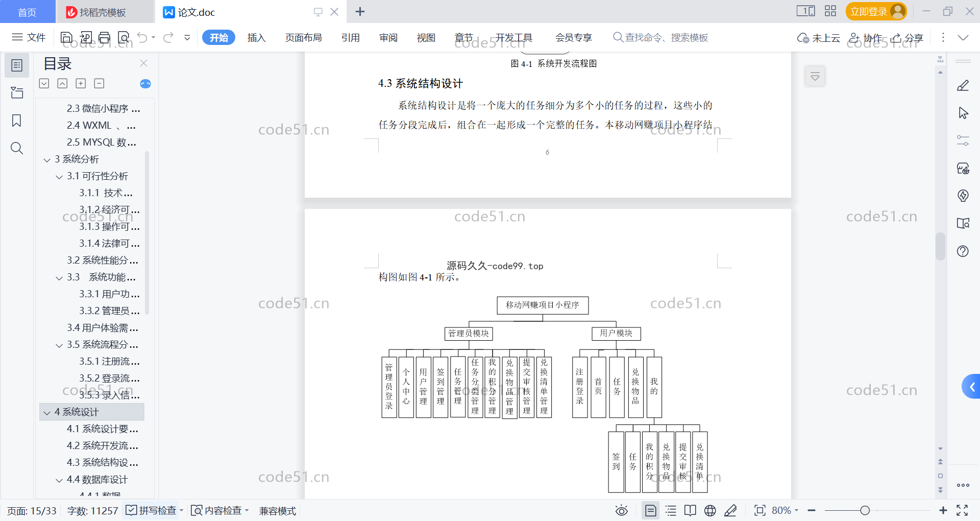Undo the last action
Image resolution: width=980 pixels, height=521 pixels.
click(142, 37)
